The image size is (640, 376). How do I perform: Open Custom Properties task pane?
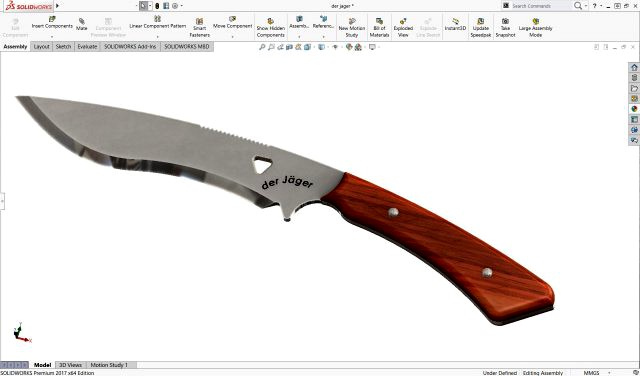[x=634, y=119]
